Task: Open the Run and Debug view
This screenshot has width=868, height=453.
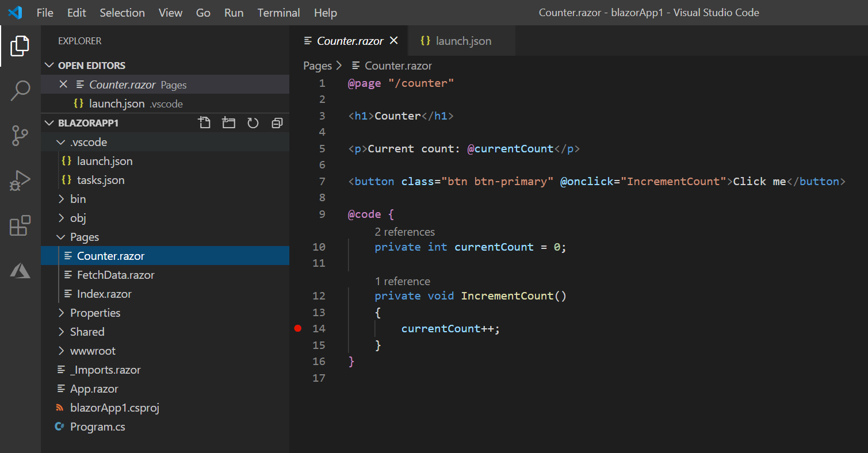Action: click(x=20, y=181)
